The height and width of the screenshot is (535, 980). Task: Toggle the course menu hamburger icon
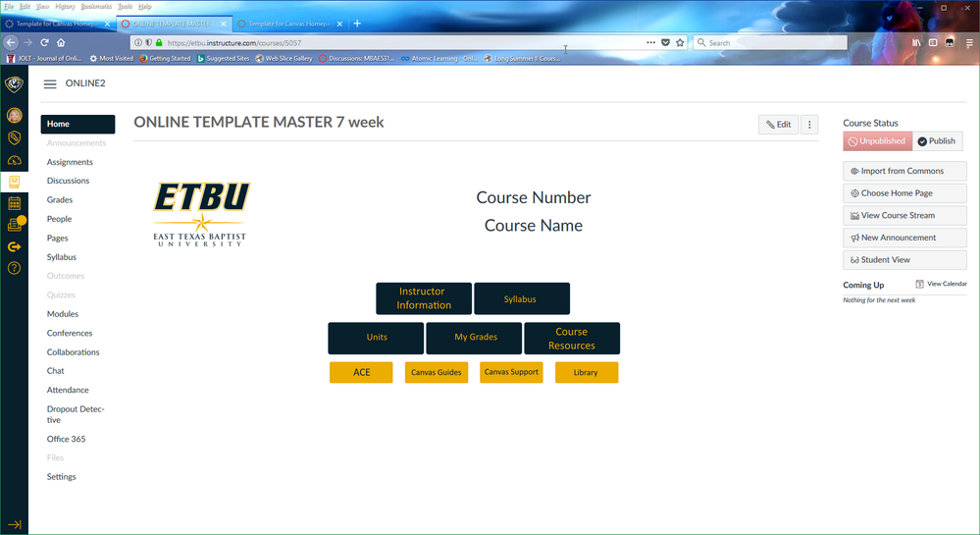tap(50, 83)
